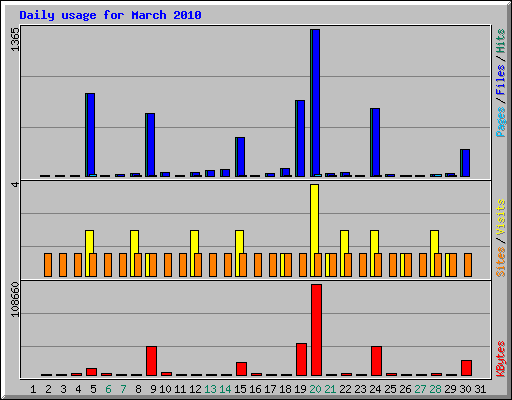Click green day number 13 on the x-axis
Image resolution: width=512 pixels, height=400 pixels.
pos(210,389)
